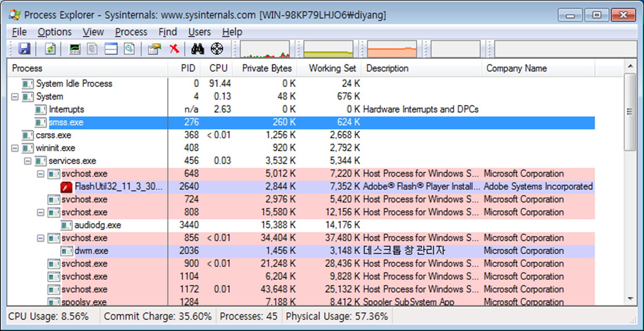Viewport: 644px width, 331px height.
Task: Select the services.exe process row
Action: pyautogui.click(x=301, y=161)
